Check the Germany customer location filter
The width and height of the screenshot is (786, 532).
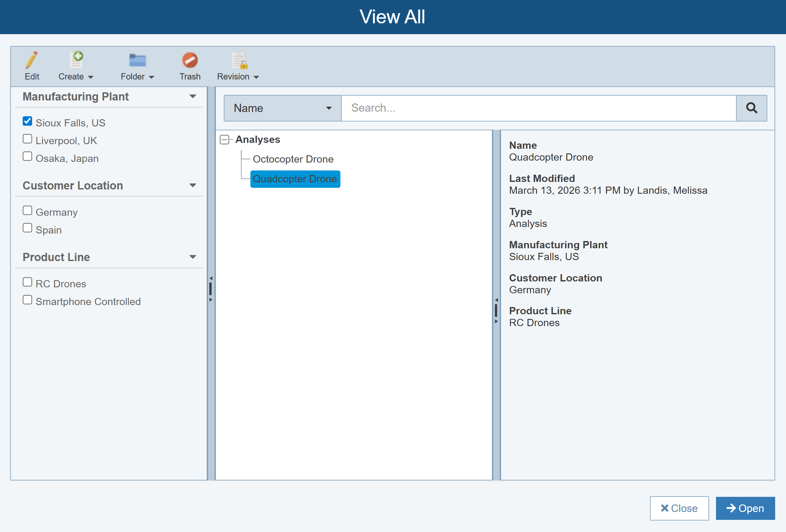tap(27, 211)
